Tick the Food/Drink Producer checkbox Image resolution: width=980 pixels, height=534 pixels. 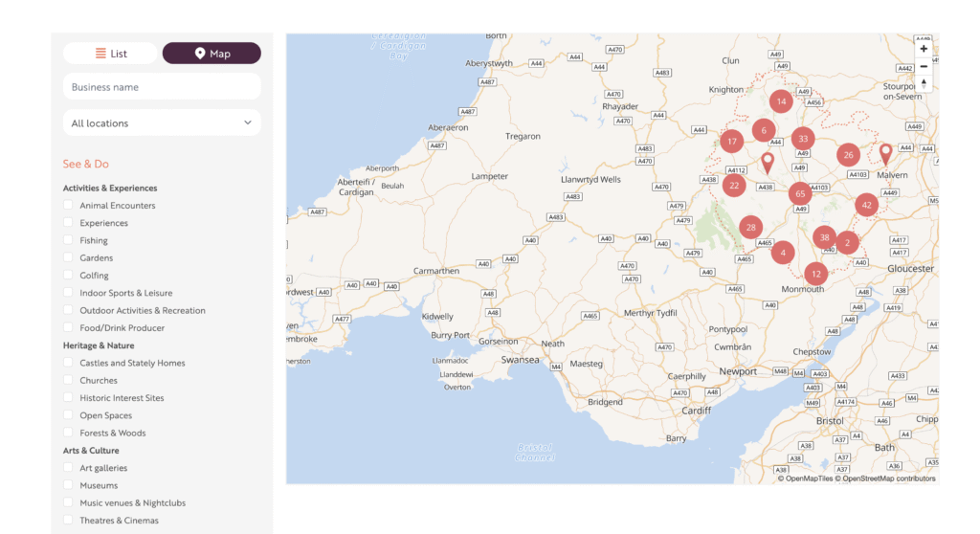click(x=68, y=327)
